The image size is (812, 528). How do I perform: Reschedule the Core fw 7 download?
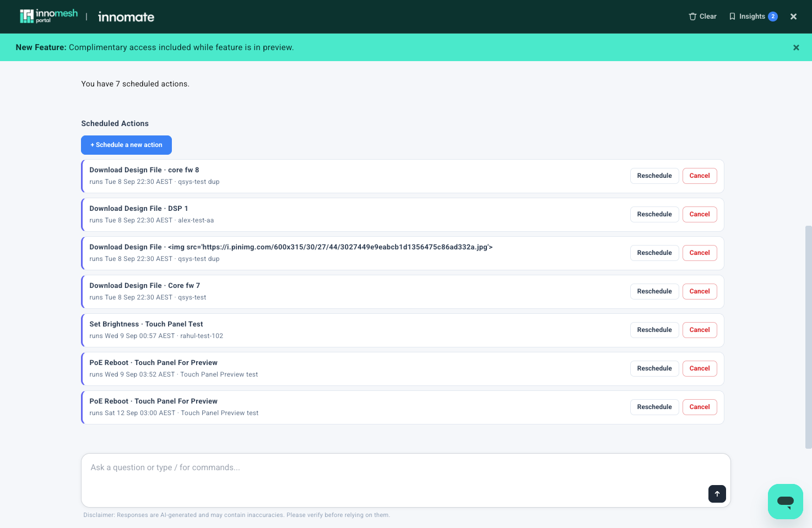[654, 291]
